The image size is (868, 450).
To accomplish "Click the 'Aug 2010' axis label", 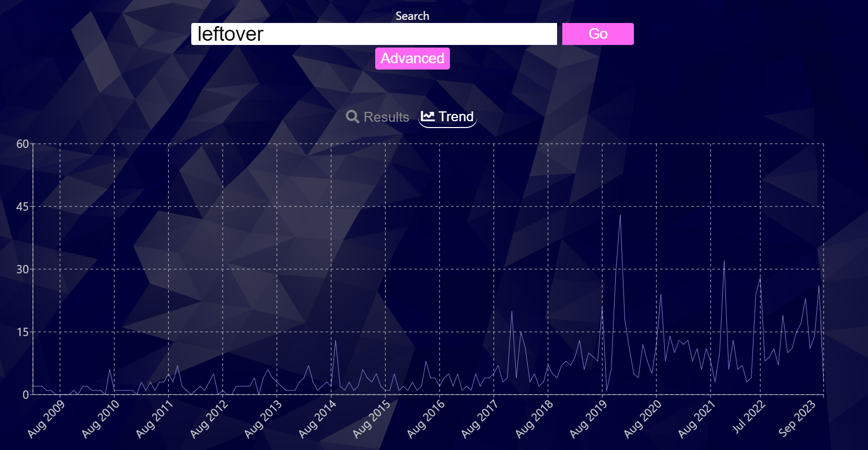I will click(100, 419).
